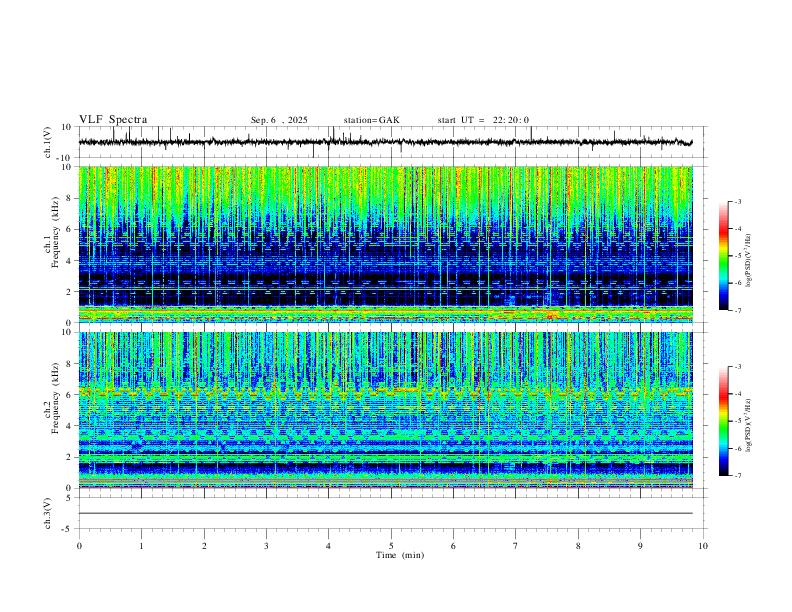The height and width of the screenshot is (612, 792).
Task: Click the ch.2 spectrogram color scale bar
Action: pos(724,421)
